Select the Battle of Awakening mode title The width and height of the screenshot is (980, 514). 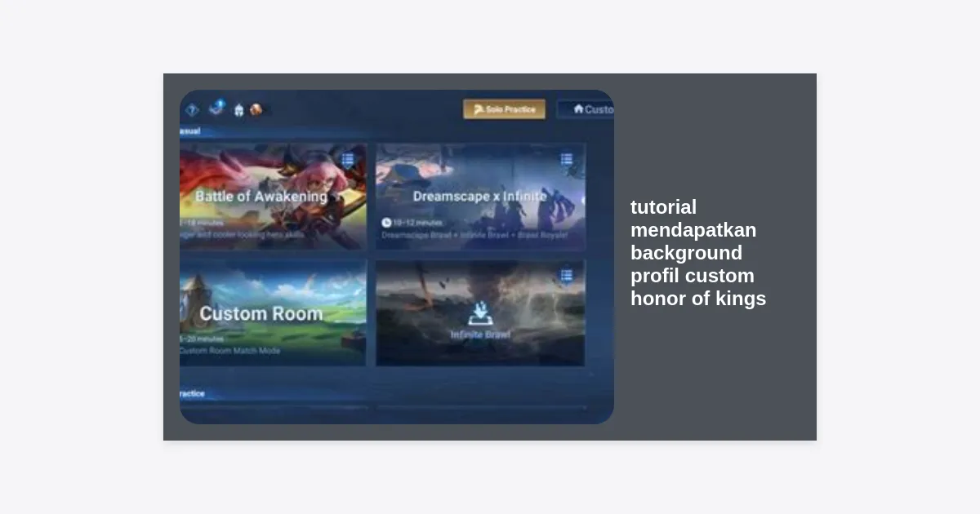click(261, 197)
